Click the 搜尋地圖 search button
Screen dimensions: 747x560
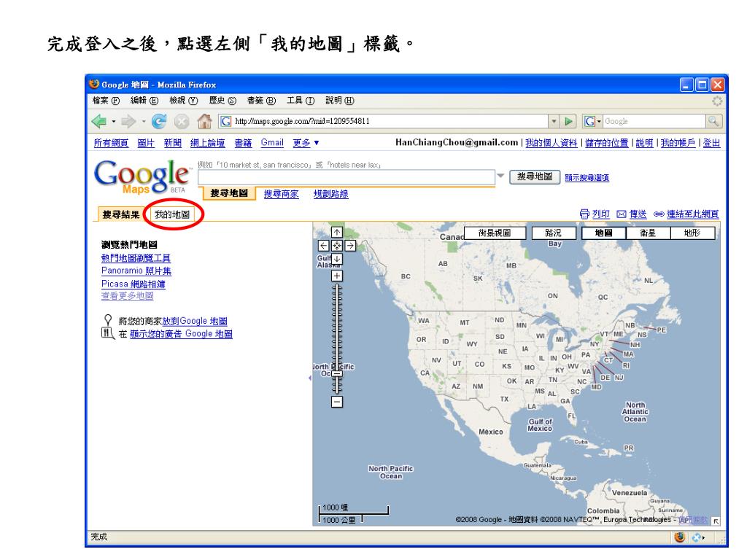click(535, 176)
